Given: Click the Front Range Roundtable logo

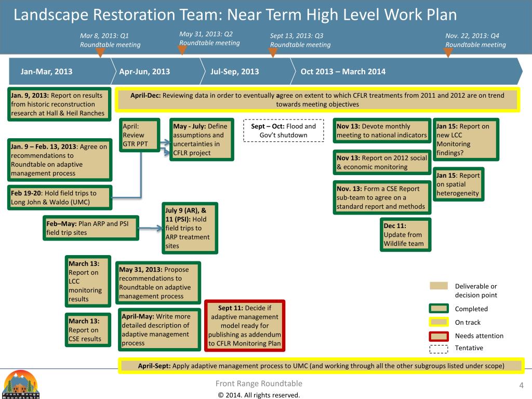Looking at the screenshot, I should pyautogui.click(x=20, y=384).
